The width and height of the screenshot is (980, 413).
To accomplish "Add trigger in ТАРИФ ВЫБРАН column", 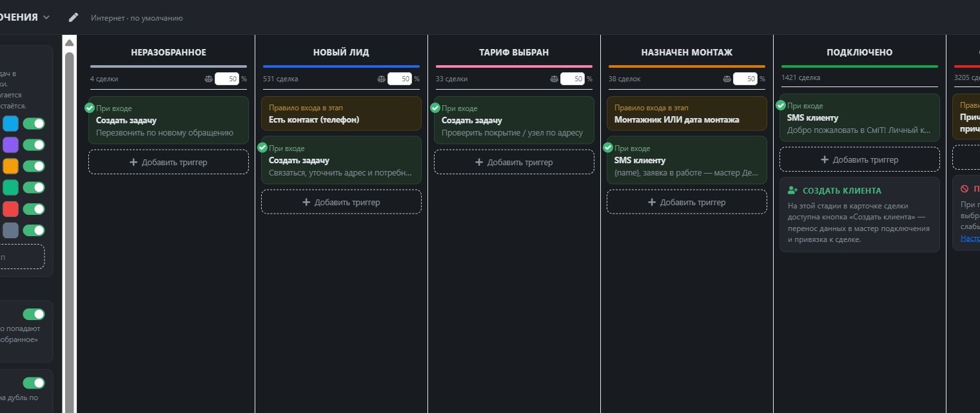I will click(x=514, y=162).
